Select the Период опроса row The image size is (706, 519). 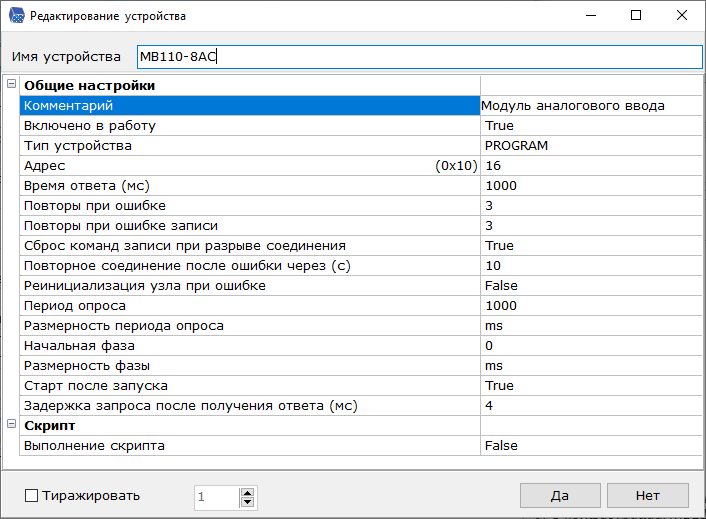point(250,306)
